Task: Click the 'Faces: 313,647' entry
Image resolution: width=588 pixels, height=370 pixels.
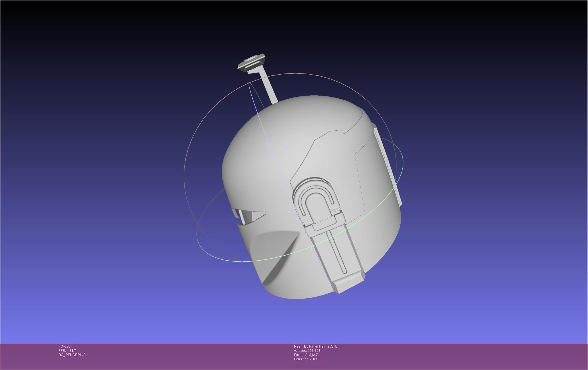Action: click(x=306, y=355)
